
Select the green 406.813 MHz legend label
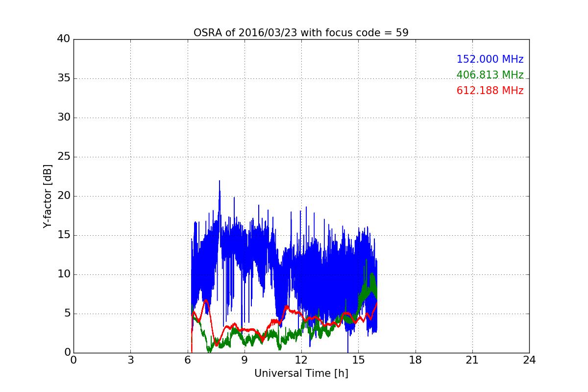click(490, 75)
